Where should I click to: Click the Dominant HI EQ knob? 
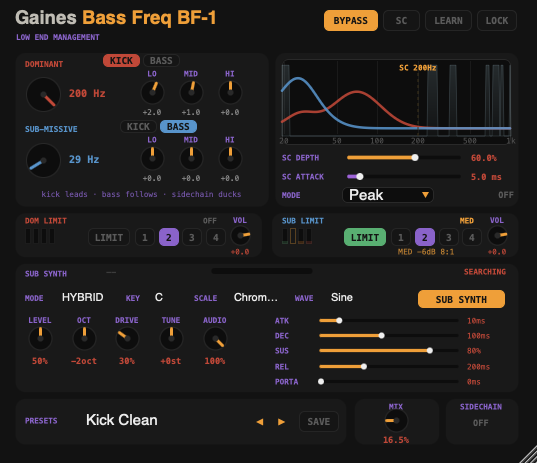point(230,92)
